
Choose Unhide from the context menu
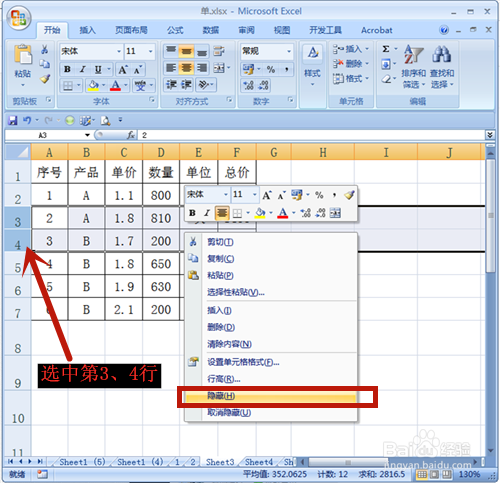tap(271, 413)
